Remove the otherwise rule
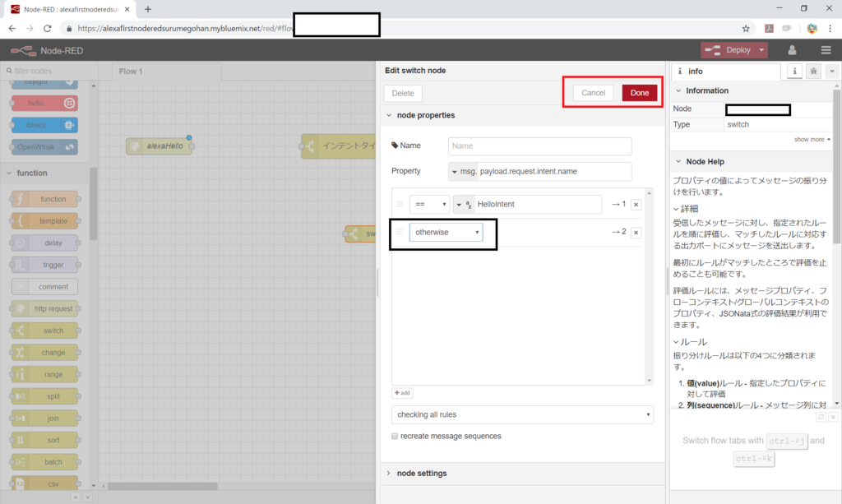842x504 pixels. (636, 233)
